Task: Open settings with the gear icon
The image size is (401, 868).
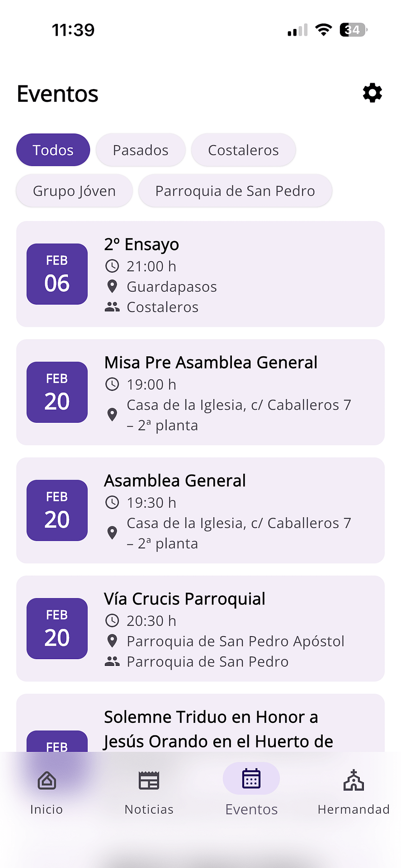Action: coord(372,93)
